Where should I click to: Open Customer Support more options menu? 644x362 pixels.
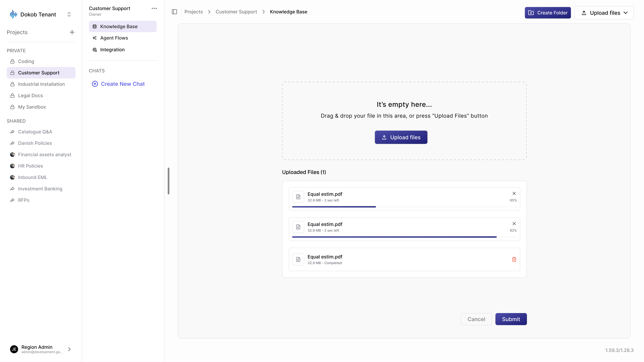click(154, 8)
